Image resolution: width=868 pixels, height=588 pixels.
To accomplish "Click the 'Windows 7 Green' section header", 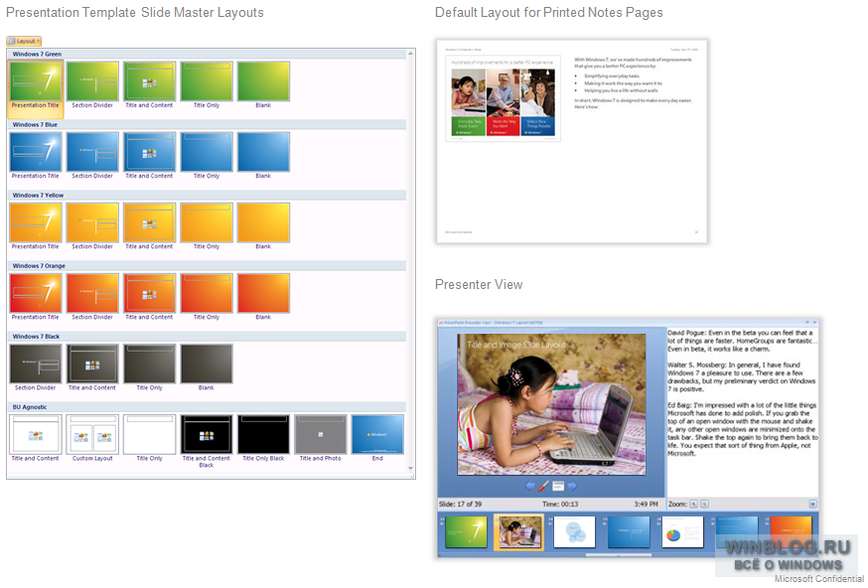I will point(208,55).
